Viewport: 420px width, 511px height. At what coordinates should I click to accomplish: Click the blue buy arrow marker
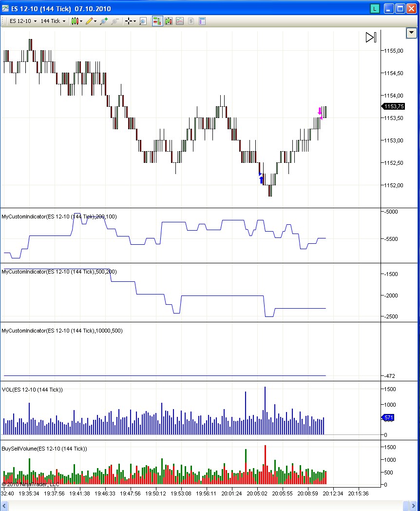(x=261, y=179)
